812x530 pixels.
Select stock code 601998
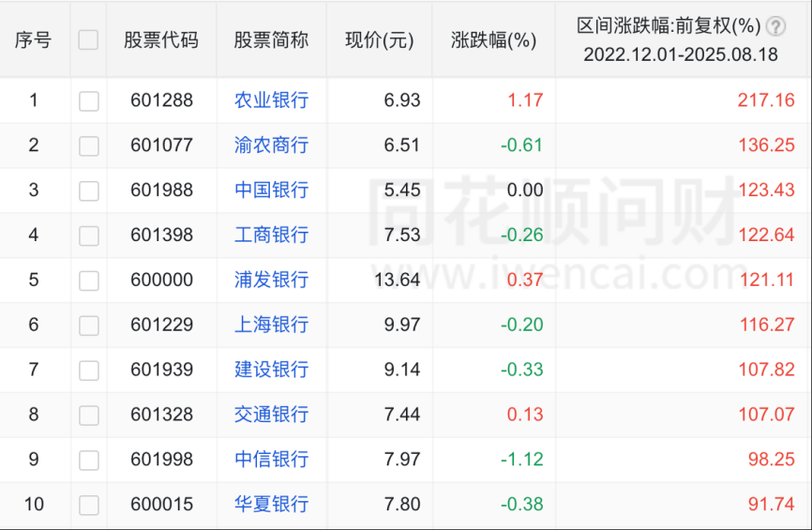coord(161,459)
